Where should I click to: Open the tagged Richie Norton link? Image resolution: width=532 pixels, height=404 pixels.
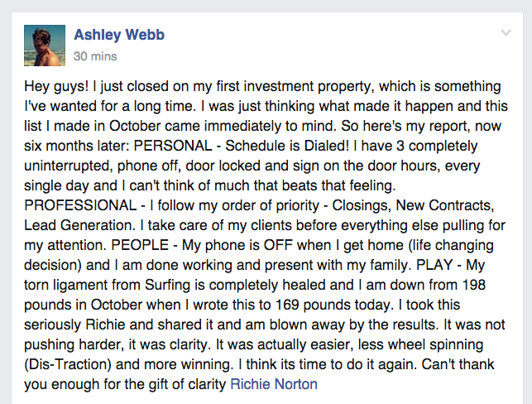pyautogui.click(x=274, y=384)
